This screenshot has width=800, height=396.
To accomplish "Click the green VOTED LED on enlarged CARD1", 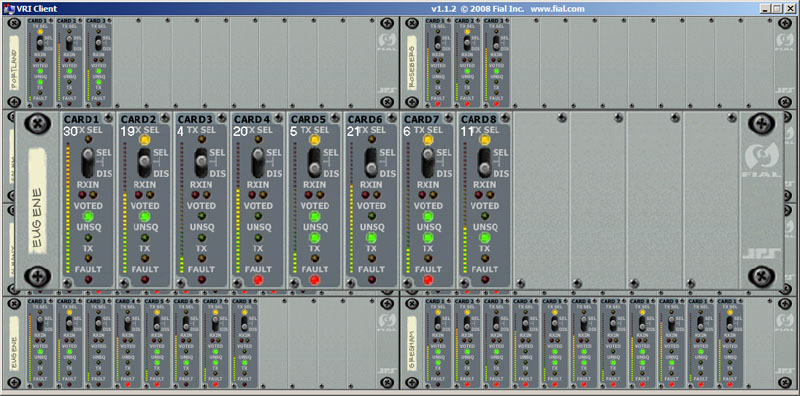I will click(88, 216).
